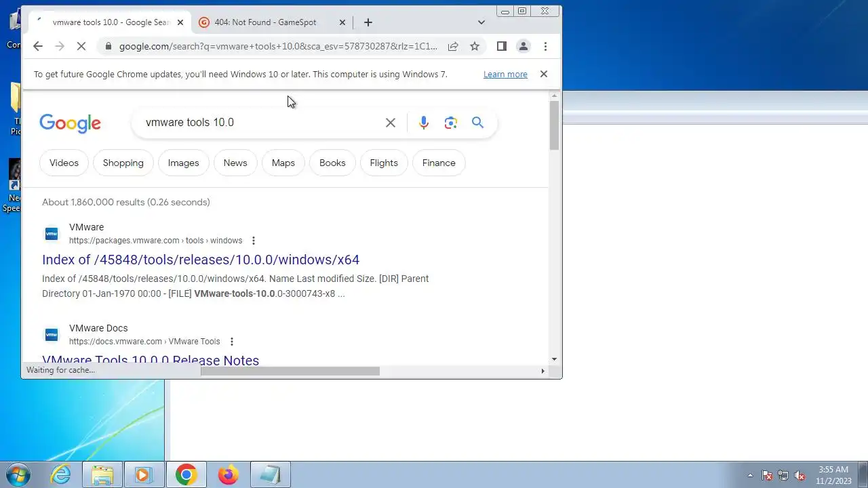This screenshot has width=868, height=488.
Task: Click packages.vmware.com breadcrumb URL text
Action: [155, 241]
